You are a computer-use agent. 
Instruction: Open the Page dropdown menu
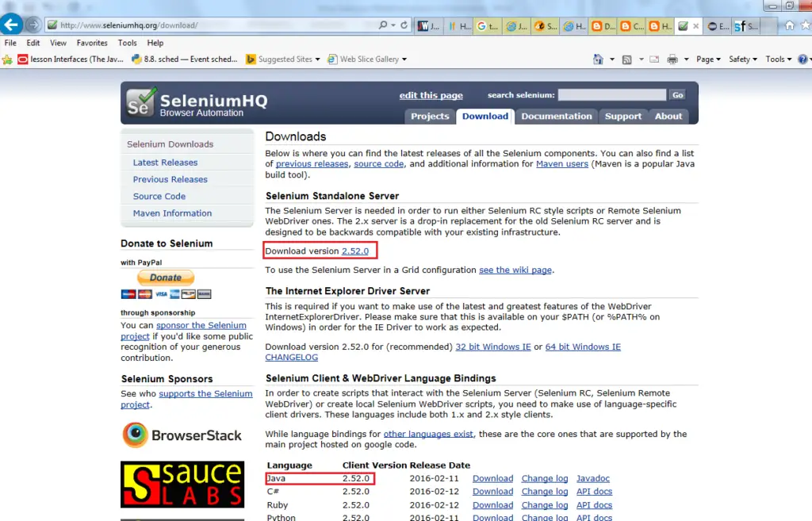click(707, 59)
